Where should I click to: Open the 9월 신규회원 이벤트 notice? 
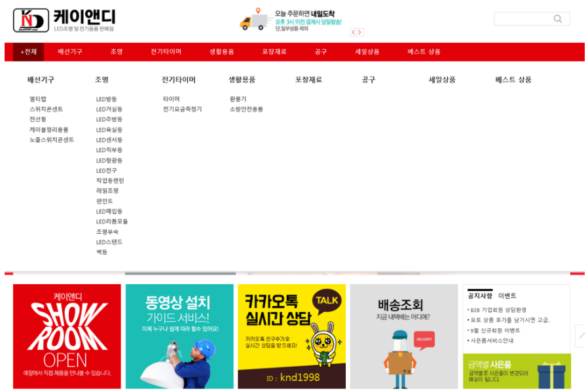(496, 330)
